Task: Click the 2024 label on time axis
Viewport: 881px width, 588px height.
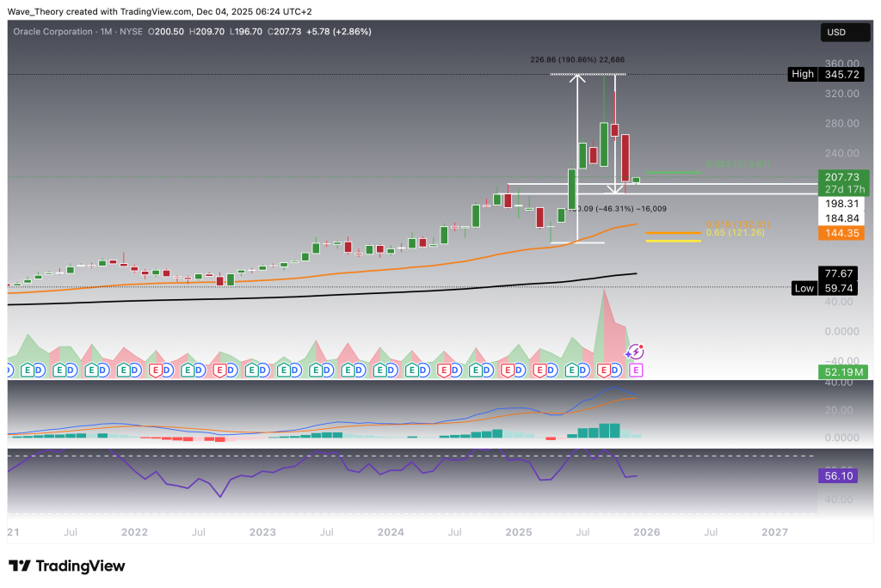Action: coord(391,532)
